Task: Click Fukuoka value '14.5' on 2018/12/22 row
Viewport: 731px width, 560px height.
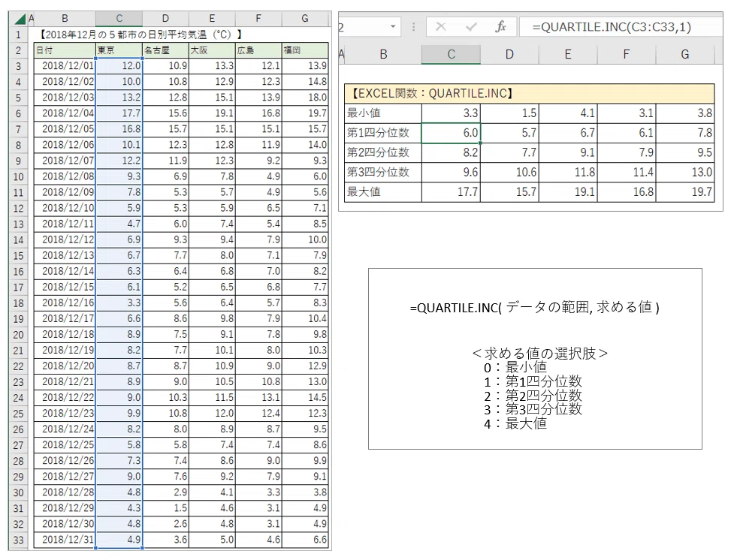Action: click(x=305, y=397)
